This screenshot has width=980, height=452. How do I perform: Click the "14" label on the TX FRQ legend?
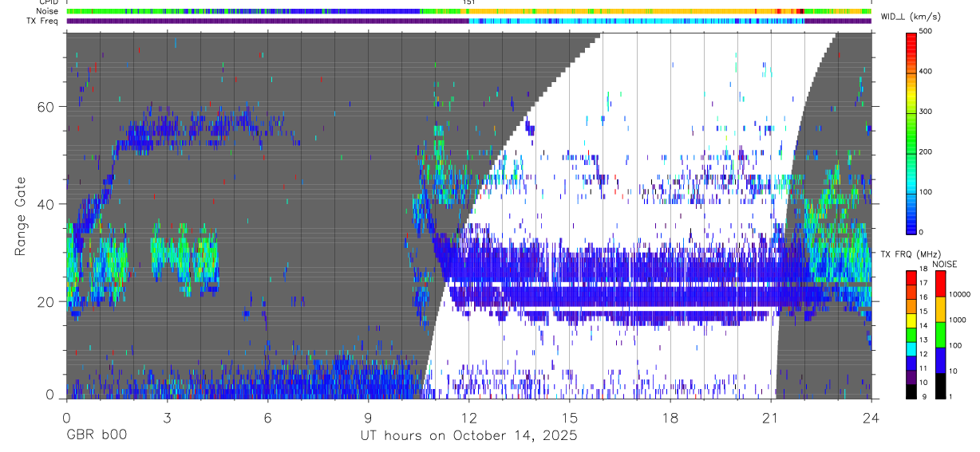[x=924, y=326]
